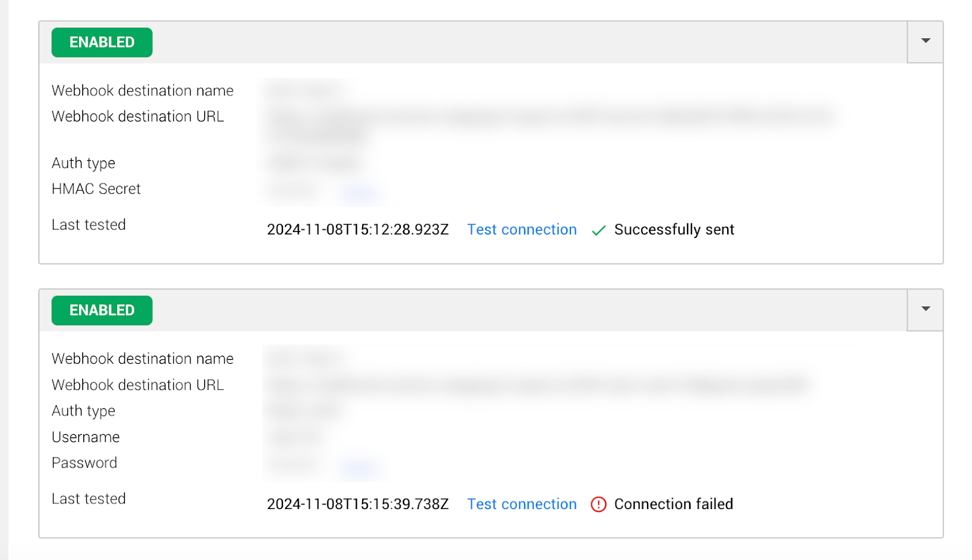The image size is (972, 560).
Task: Click the blurred blue link beside Password
Action: [359, 467]
